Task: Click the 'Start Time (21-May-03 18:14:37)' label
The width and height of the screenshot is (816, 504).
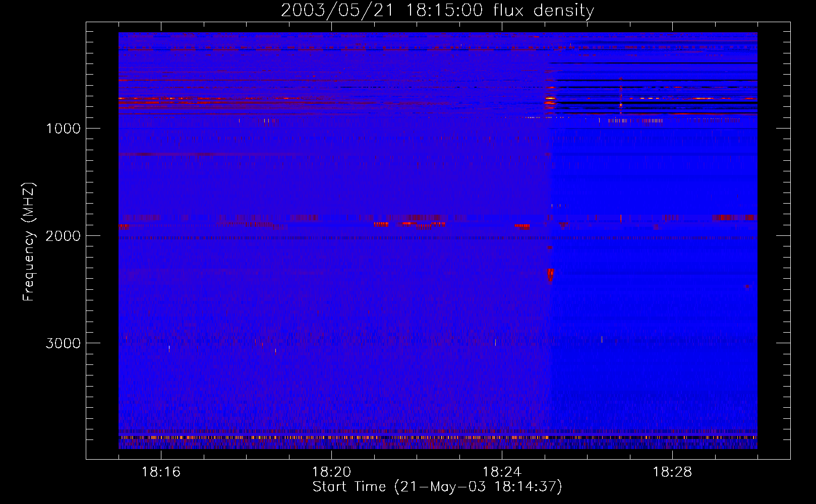Action: [437, 487]
